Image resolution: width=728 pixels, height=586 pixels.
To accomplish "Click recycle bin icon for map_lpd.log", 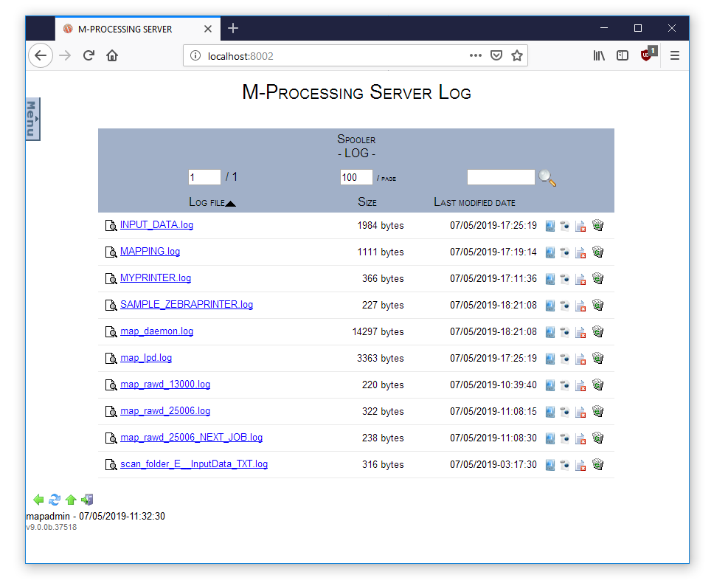I will click(598, 359).
